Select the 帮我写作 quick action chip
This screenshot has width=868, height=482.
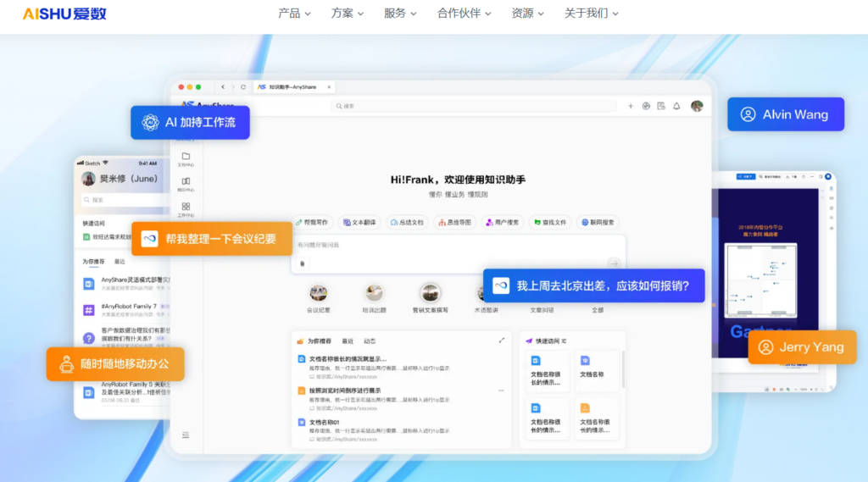[x=312, y=223]
